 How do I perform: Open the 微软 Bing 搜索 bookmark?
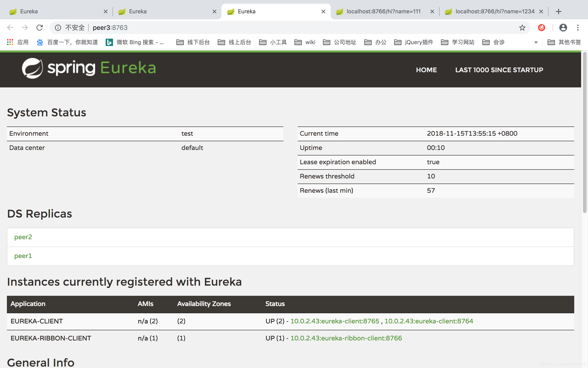[135, 42]
